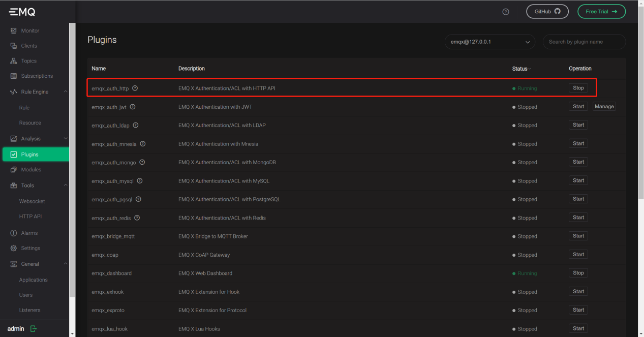
Task: Click 'EMQX CoAP Gateway' description
Action: 204,255
